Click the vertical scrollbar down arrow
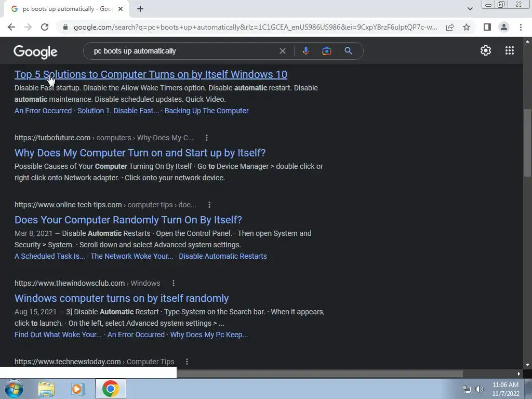 [527, 365]
